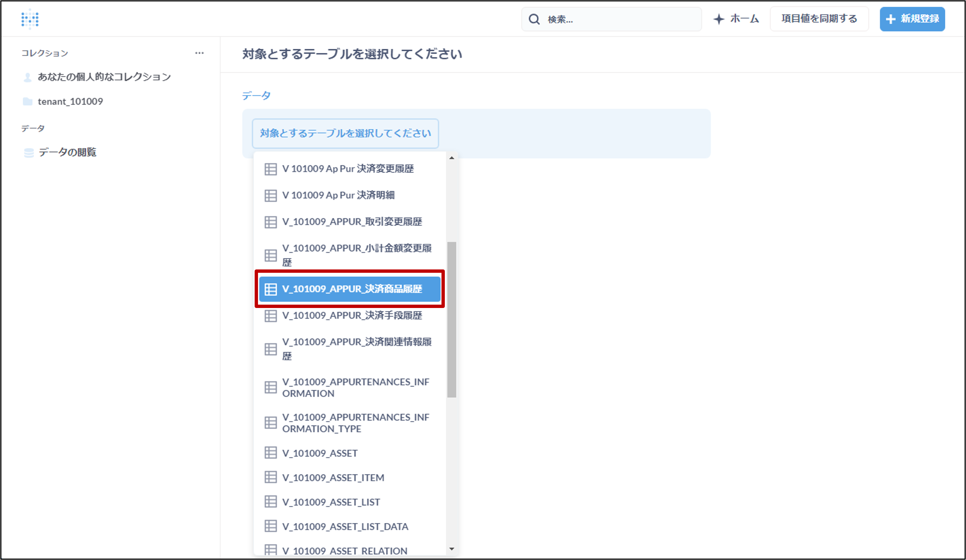
Task: Open the 対象とするテーブルを選択してください table picker
Action: pyautogui.click(x=345, y=133)
